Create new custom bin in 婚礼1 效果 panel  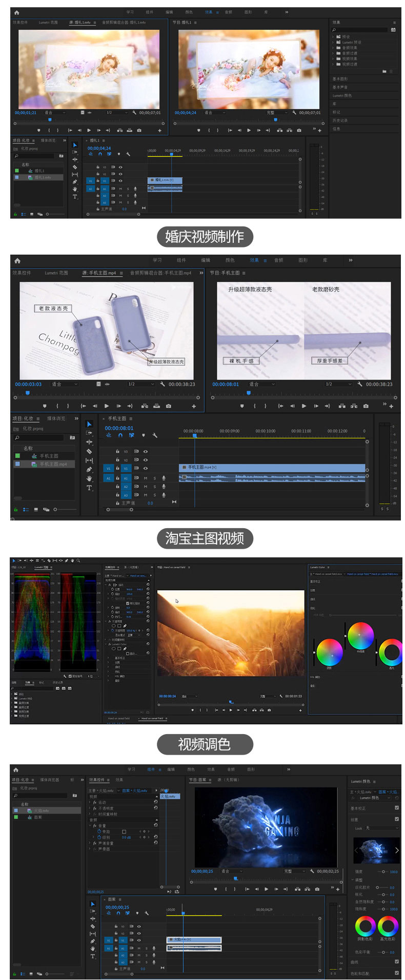point(384,71)
